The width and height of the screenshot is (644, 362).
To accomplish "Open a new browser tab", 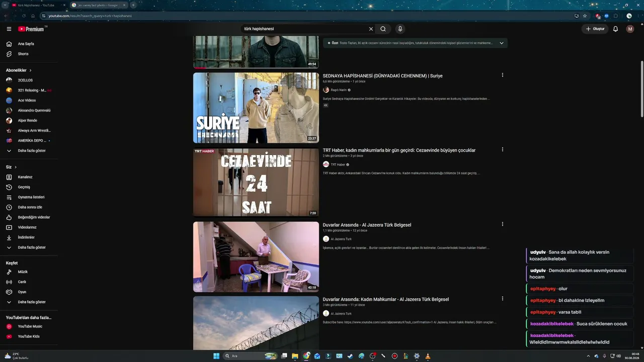I will [x=133, y=5].
